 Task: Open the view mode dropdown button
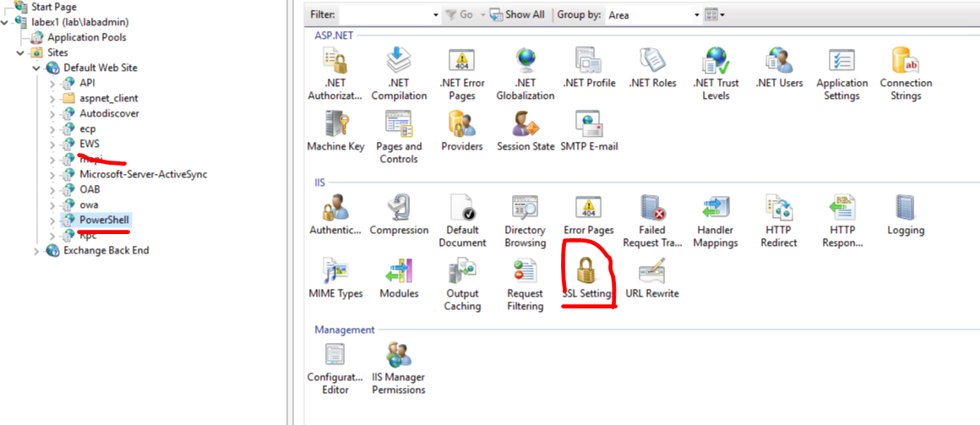click(715, 14)
